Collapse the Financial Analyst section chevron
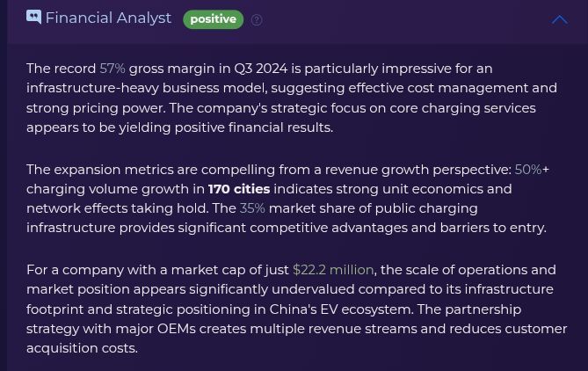Screen dimensions: 588x371 tap(560, 19)
